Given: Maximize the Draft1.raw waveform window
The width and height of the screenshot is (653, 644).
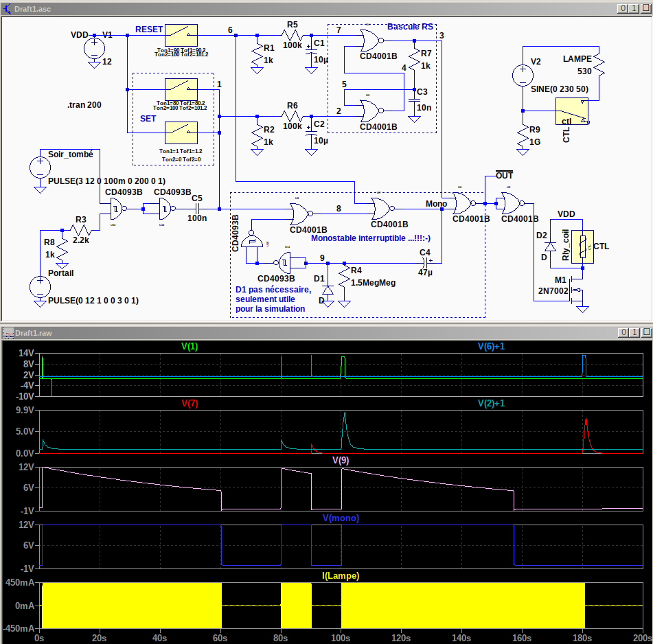Looking at the screenshot, I should tap(634, 332).
